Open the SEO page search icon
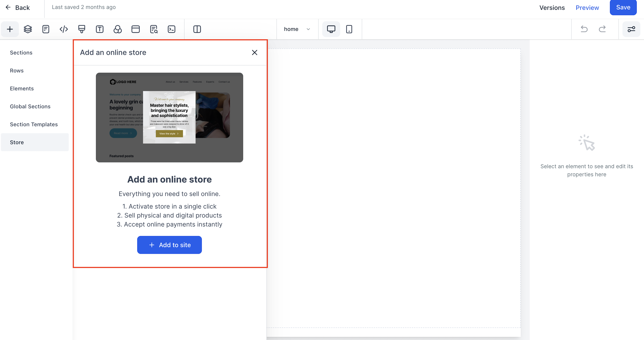The height and width of the screenshot is (340, 644). point(154,29)
